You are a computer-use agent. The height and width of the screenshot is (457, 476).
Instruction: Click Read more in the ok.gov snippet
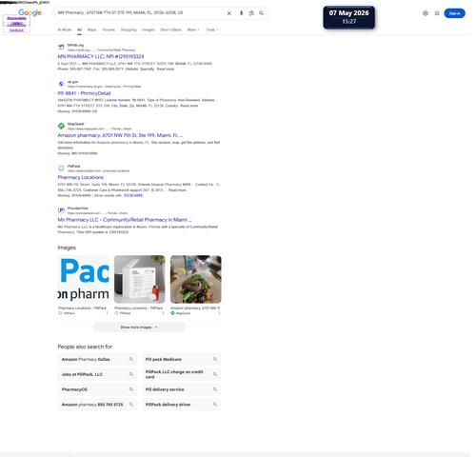tap(189, 106)
